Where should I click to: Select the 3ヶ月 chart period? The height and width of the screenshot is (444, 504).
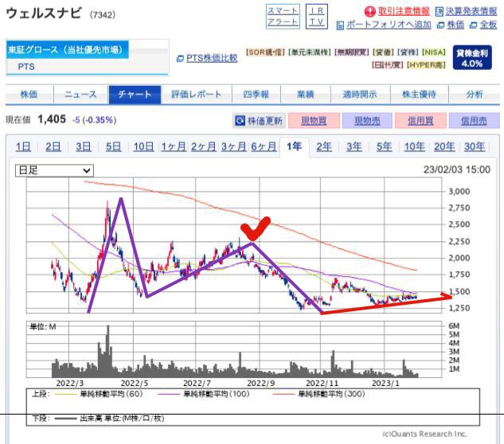click(x=233, y=147)
